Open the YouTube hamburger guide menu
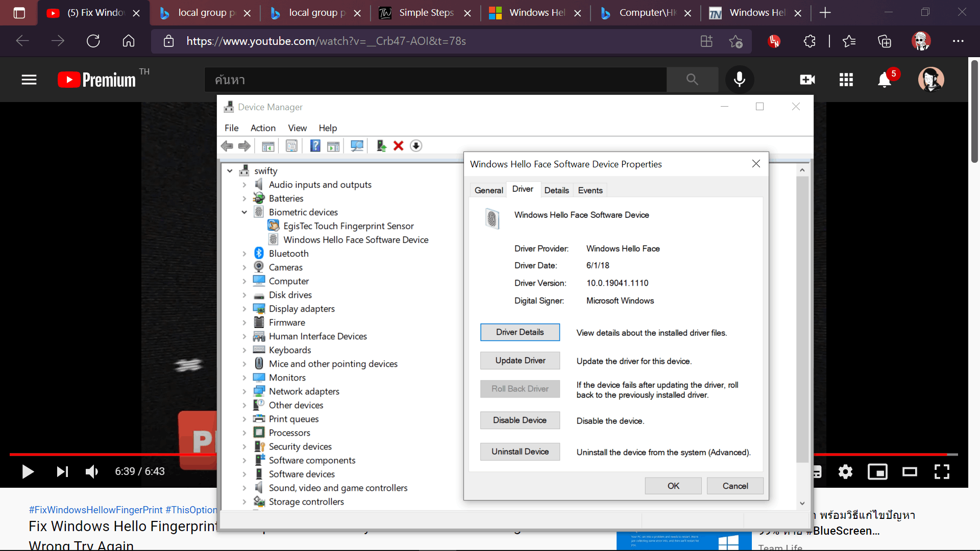980x551 pixels. 29,80
